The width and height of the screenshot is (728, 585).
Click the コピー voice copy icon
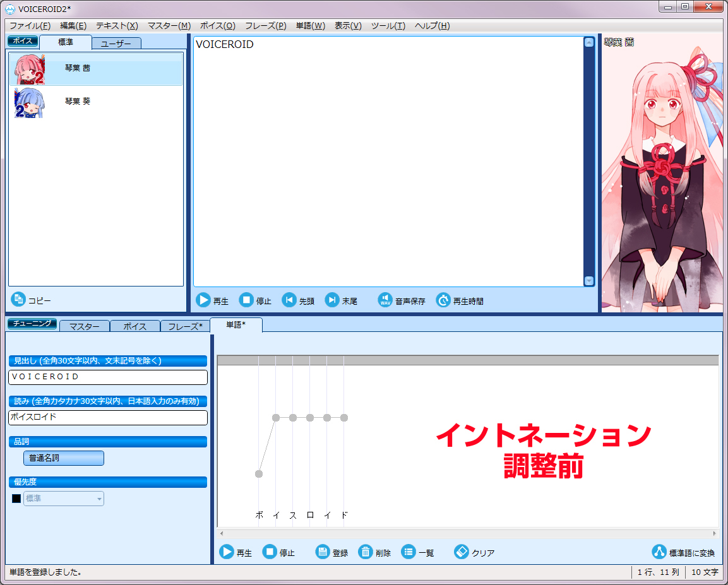click(x=18, y=300)
